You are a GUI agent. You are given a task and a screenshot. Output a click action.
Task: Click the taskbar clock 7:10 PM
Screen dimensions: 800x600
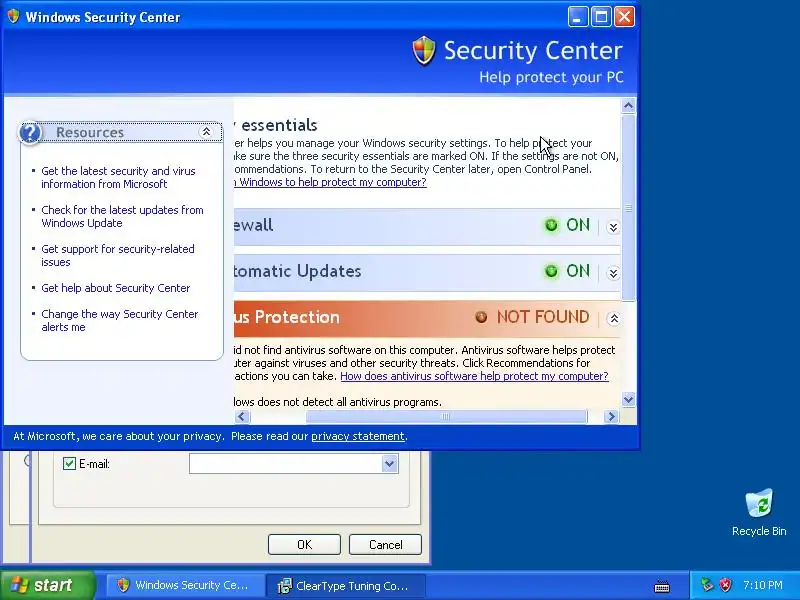pos(763,585)
